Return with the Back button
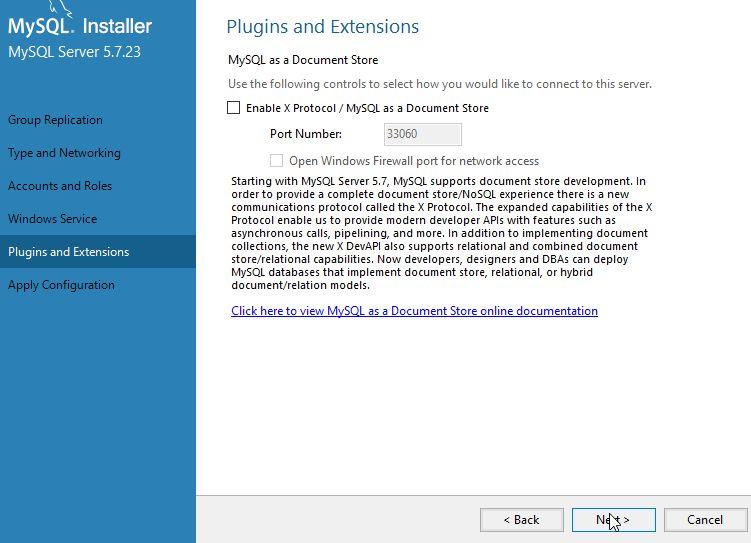The height and width of the screenshot is (543, 751). click(522, 520)
